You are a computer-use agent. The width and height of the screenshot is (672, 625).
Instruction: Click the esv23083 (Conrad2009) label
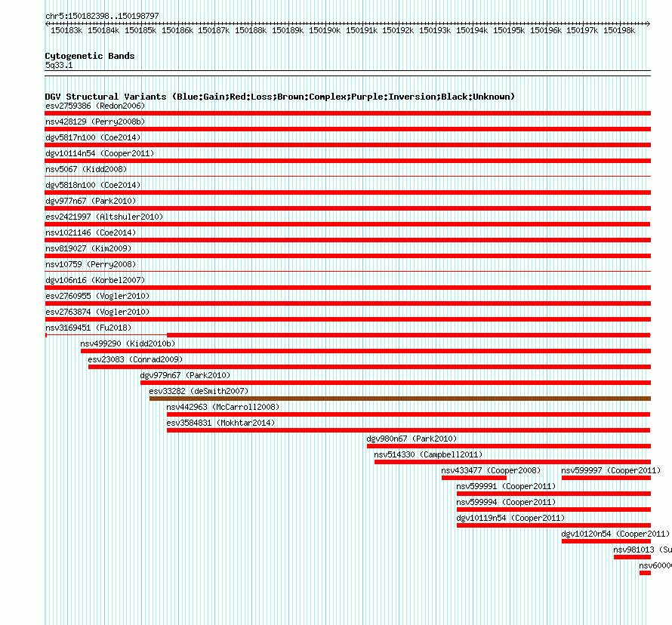click(135, 359)
